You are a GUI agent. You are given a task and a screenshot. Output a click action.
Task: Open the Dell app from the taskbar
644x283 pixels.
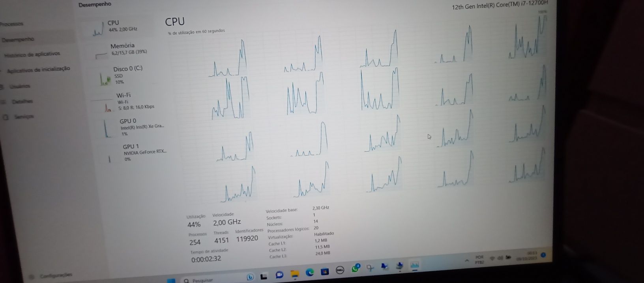click(340, 270)
